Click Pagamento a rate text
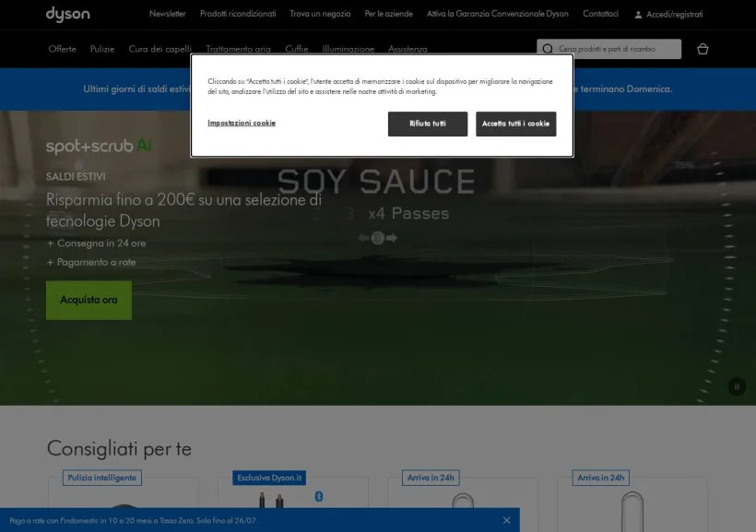This screenshot has height=532, width=756. [91, 263]
